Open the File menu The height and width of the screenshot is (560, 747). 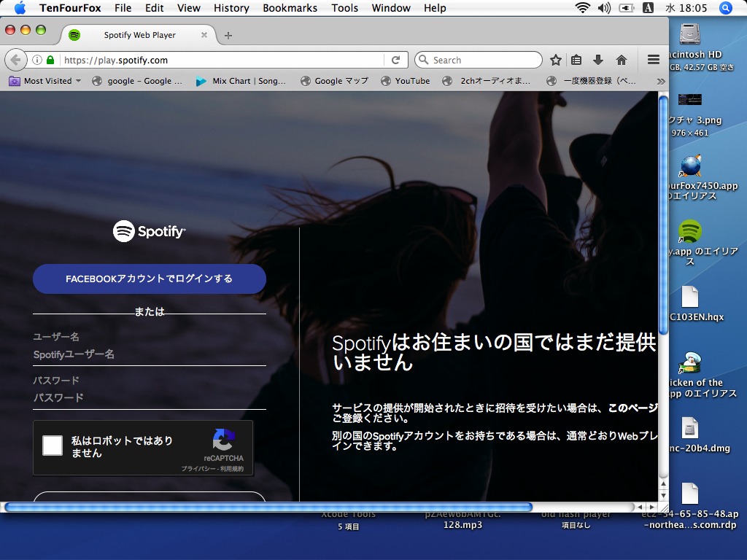pos(123,8)
